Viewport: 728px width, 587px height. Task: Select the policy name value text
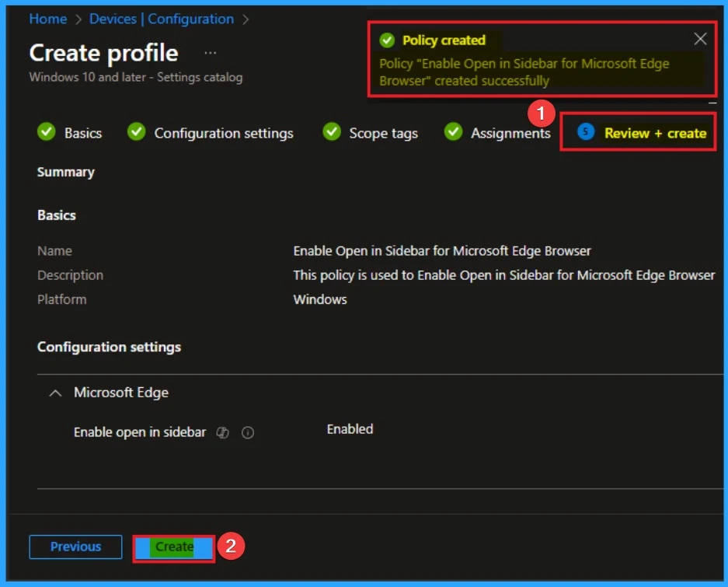click(442, 251)
